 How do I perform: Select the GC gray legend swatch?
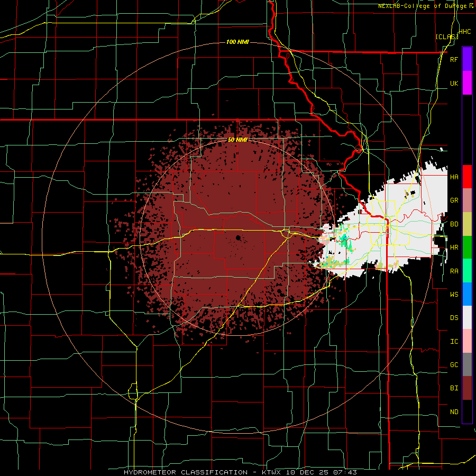[x=467, y=364]
